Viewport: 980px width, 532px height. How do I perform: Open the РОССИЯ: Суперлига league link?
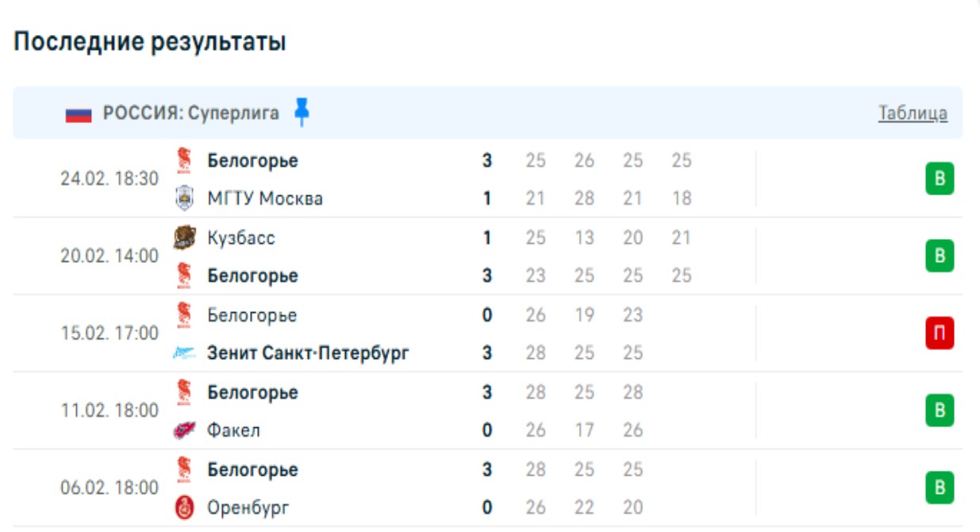pyautogui.click(x=190, y=114)
